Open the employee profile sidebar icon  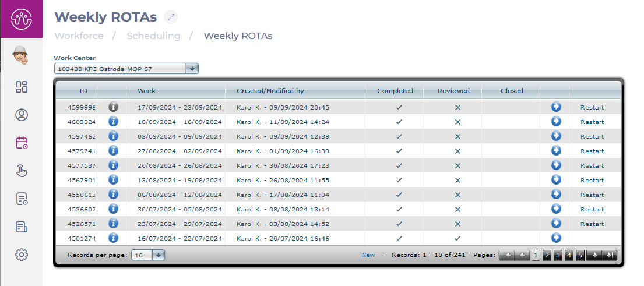tap(22, 115)
